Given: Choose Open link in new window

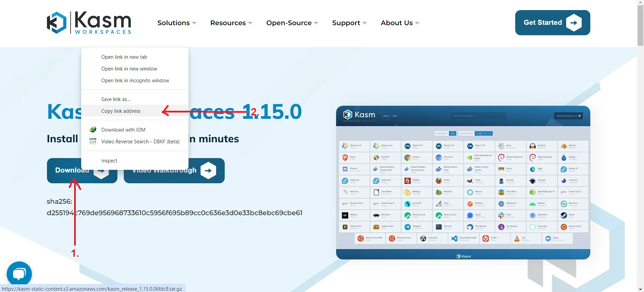Looking at the screenshot, I should [135, 69].
